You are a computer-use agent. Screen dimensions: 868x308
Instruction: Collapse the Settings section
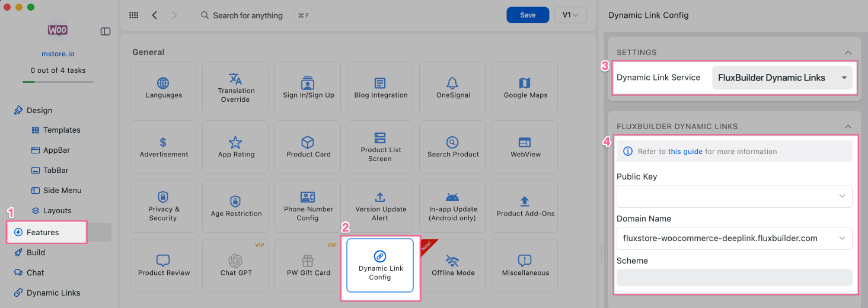point(848,53)
